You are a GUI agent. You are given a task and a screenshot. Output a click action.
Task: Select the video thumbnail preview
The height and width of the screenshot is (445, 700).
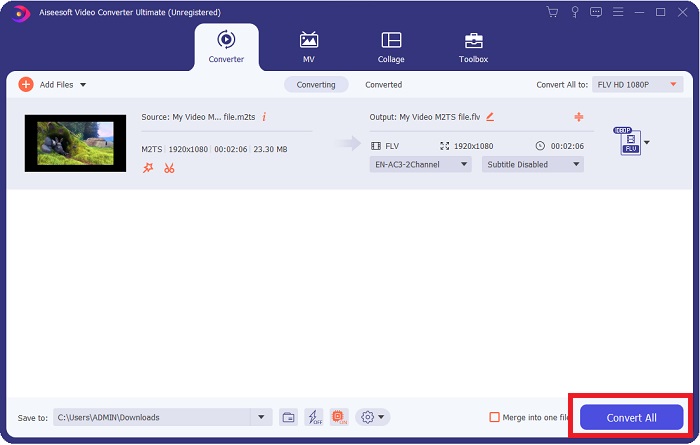(x=75, y=143)
